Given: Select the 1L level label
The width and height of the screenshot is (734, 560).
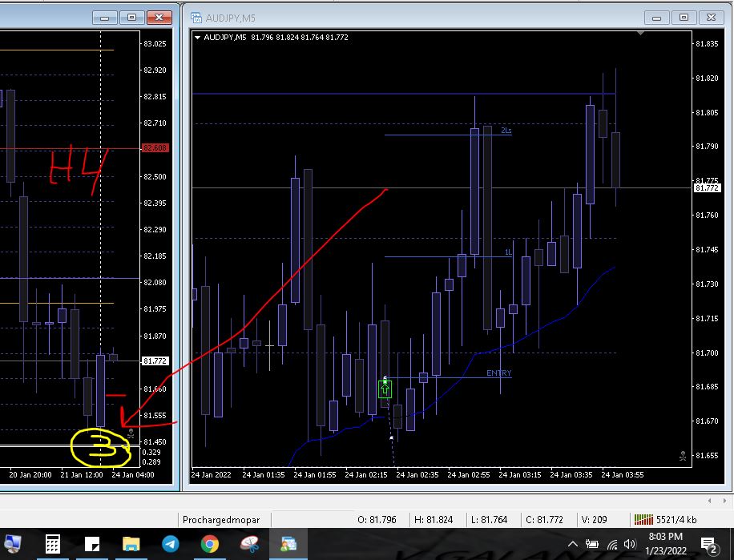Looking at the screenshot, I should coord(508,252).
